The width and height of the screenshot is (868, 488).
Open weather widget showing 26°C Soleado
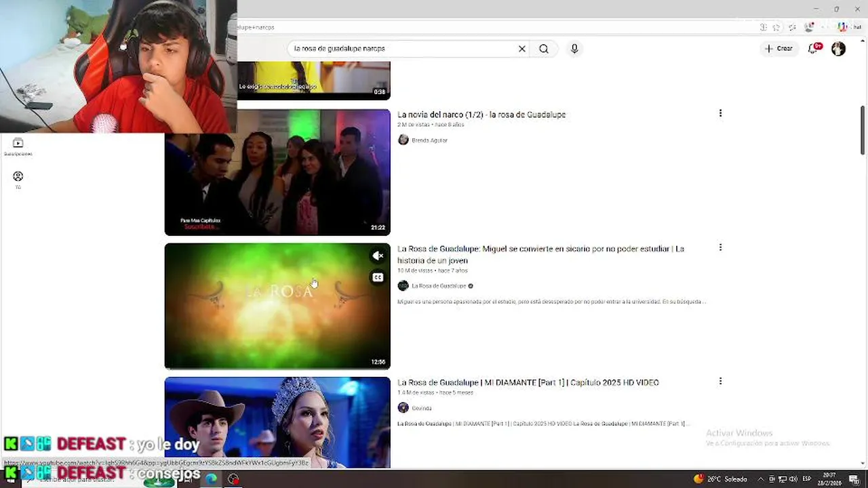click(x=720, y=479)
